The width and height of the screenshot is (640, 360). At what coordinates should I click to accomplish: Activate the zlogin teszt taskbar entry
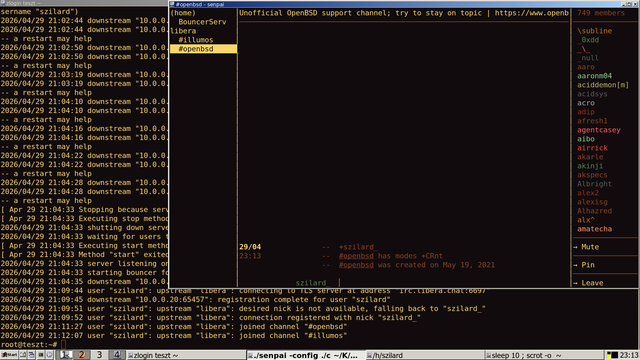[x=186, y=355]
